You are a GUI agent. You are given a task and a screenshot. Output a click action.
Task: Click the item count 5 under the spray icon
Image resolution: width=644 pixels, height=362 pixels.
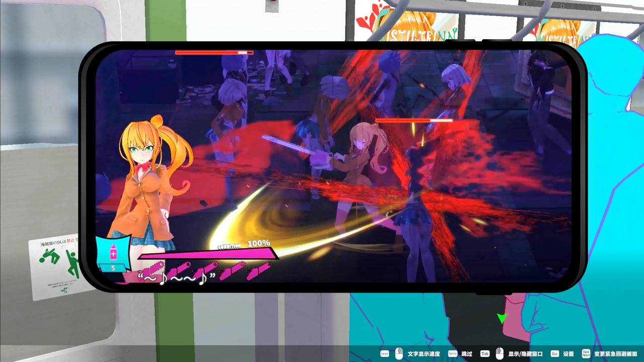(113, 267)
